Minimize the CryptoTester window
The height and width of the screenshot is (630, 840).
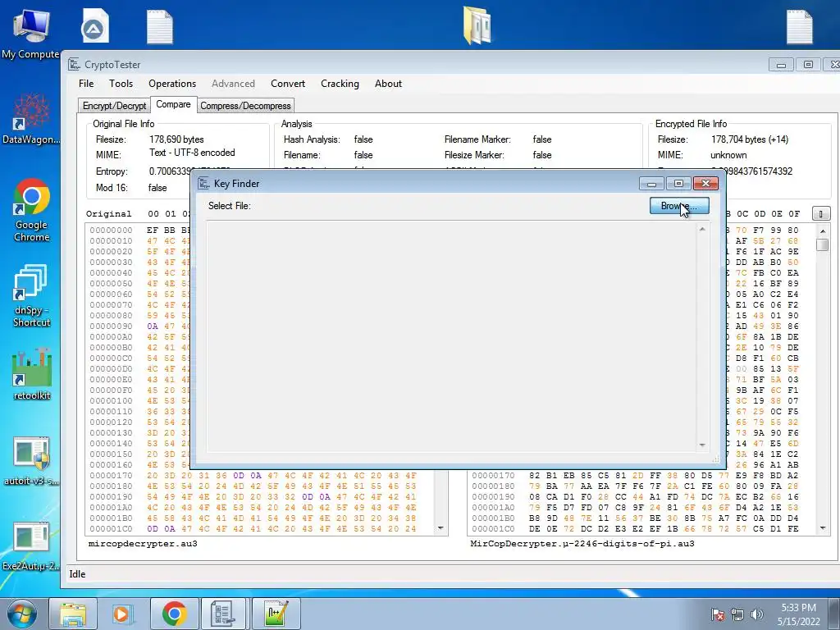(781, 65)
